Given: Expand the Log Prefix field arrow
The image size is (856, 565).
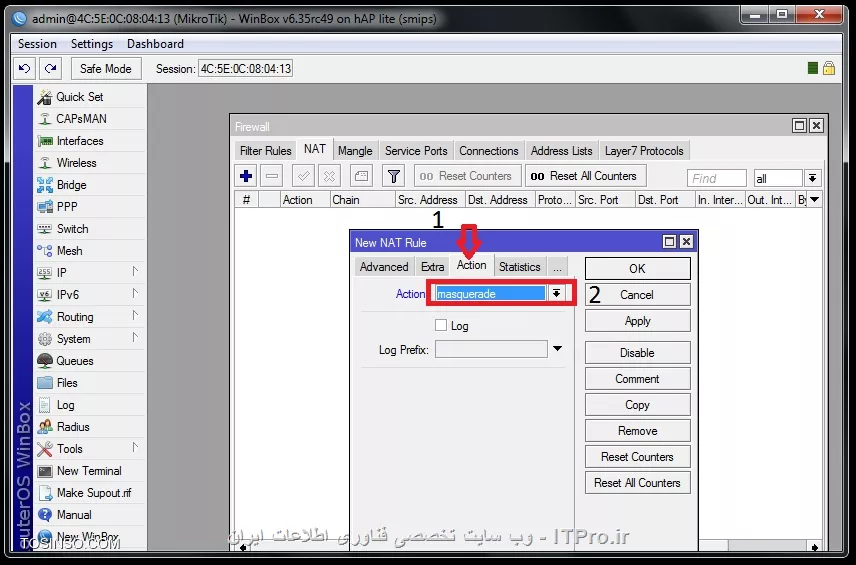Looking at the screenshot, I should [557, 348].
